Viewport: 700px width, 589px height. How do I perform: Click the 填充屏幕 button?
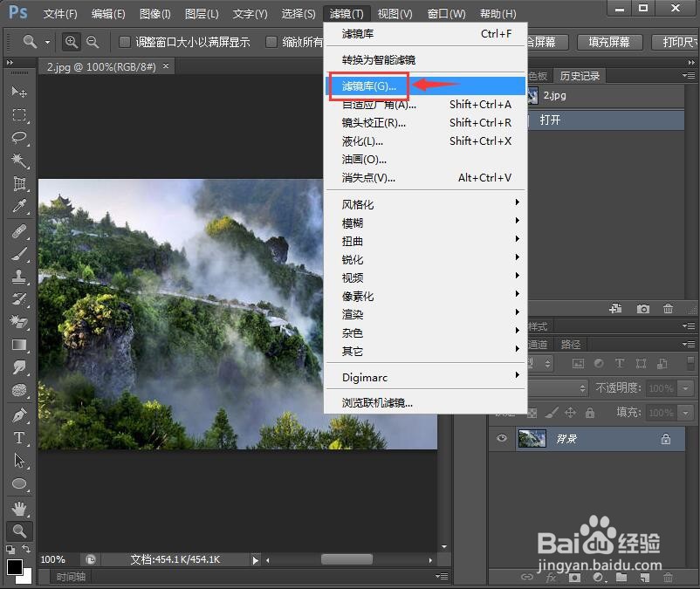click(x=609, y=43)
